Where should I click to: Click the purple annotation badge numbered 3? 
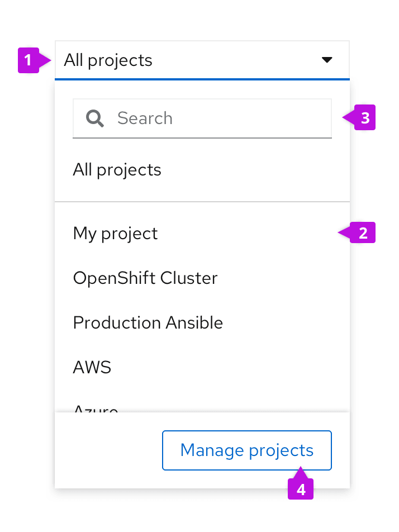tap(364, 118)
